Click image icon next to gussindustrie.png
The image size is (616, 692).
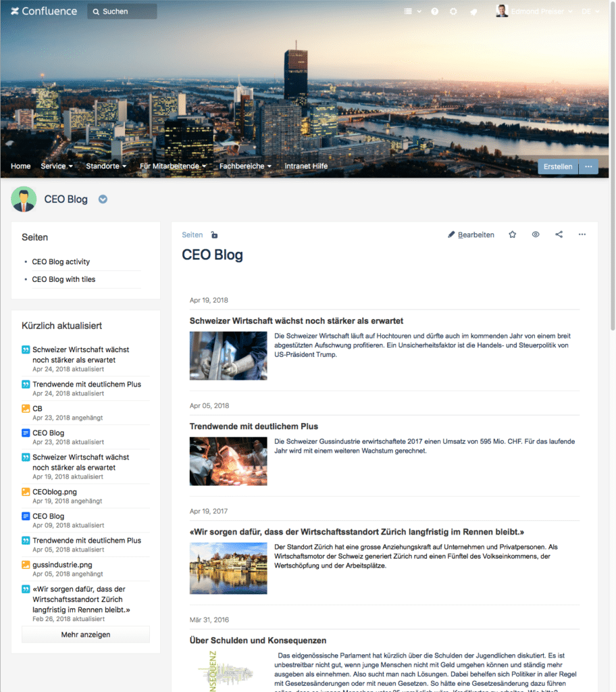(26, 564)
